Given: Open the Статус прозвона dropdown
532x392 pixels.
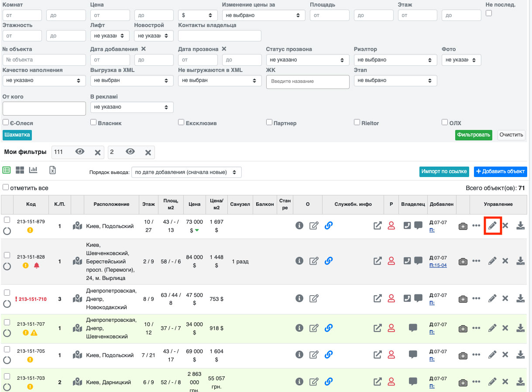Looking at the screenshot, I should 307,60.
